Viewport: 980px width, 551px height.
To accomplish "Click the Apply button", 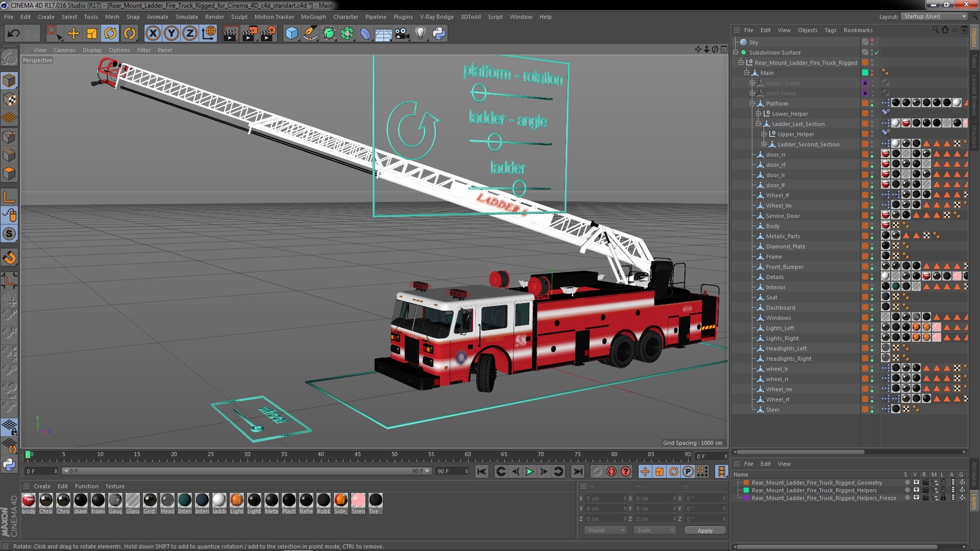I will tap(705, 531).
